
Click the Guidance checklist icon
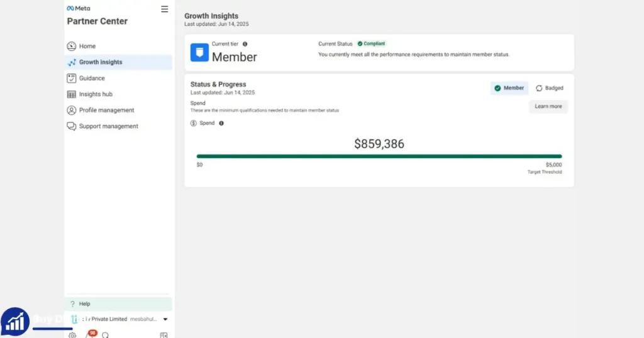point(72,78)
